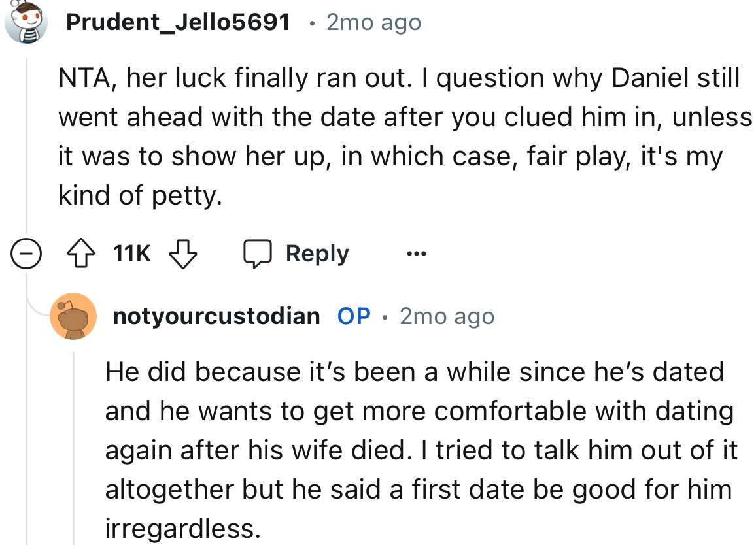Viewport: 756px width, 545px height.
Task: Click the 11K vote count
Action: click(x=131, y=254)
